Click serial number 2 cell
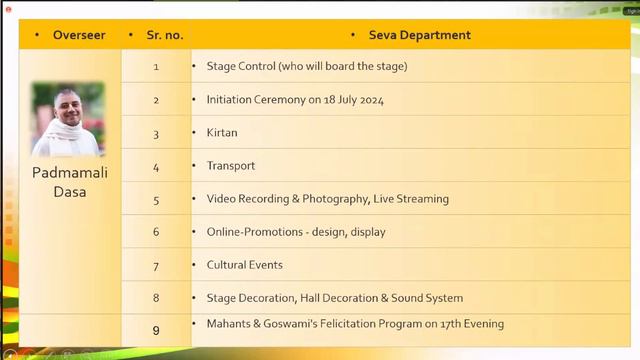Image resolution: width=640 pixels, height=360 pixels. coord(156,100)
